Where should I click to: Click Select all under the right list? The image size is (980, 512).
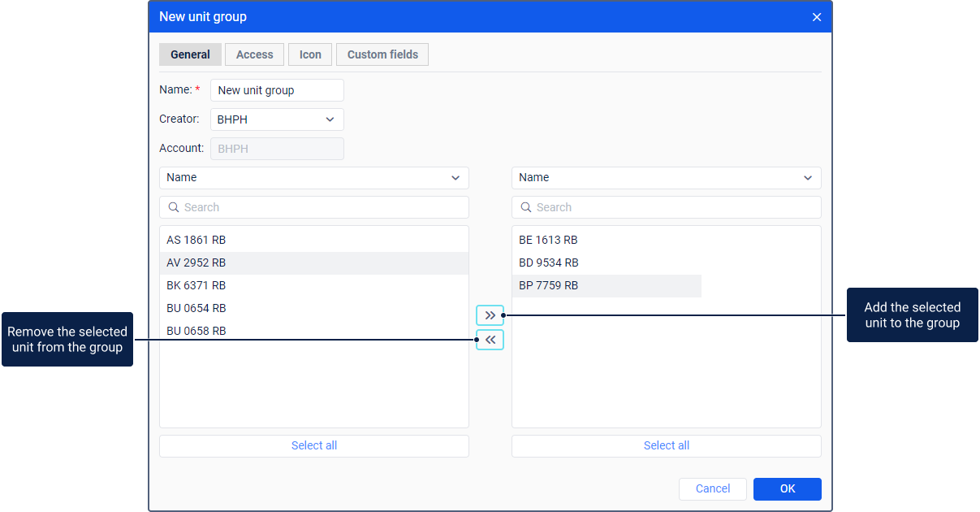(x=667, y=446)
